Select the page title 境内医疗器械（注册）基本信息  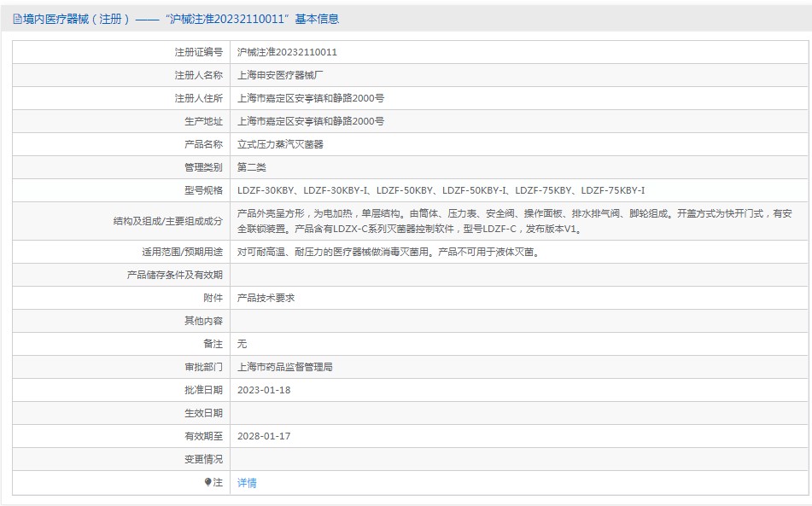[181, 19]
